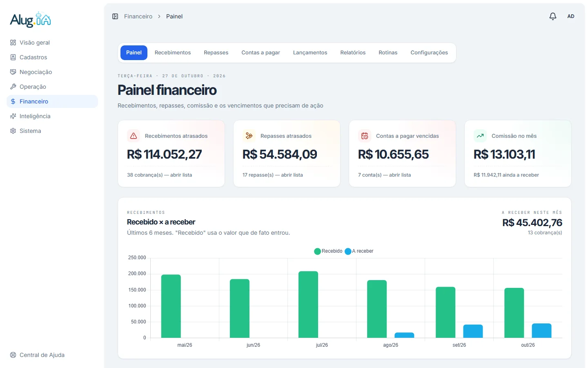The height and width of the screenshot is (368, 588).
Task: Select the Relatórios tab
Action: click(353, 53)
